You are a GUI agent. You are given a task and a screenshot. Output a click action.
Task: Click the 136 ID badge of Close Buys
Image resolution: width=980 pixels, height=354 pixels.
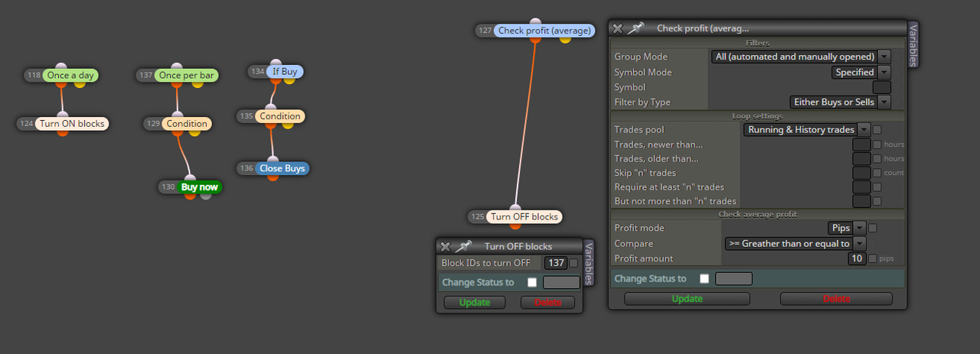click(247, 168)
